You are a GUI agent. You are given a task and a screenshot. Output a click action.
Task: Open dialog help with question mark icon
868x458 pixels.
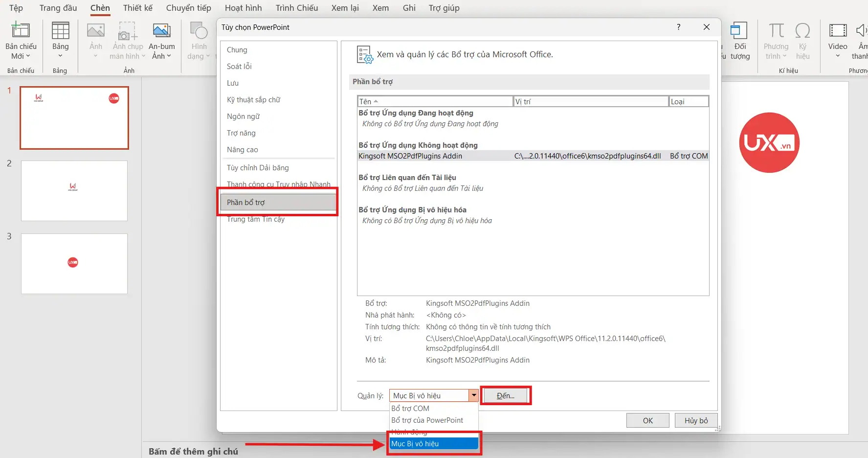679,27
